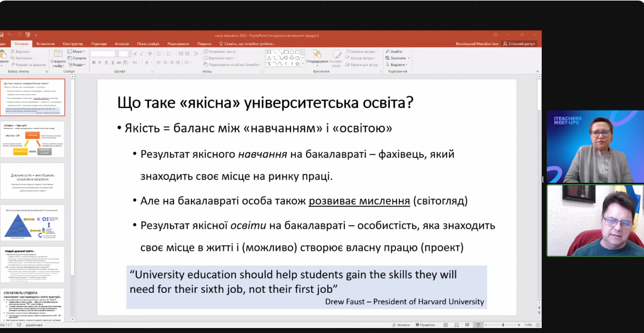
Task: Toggle text shadow S formatting
Action: point(113,63)
